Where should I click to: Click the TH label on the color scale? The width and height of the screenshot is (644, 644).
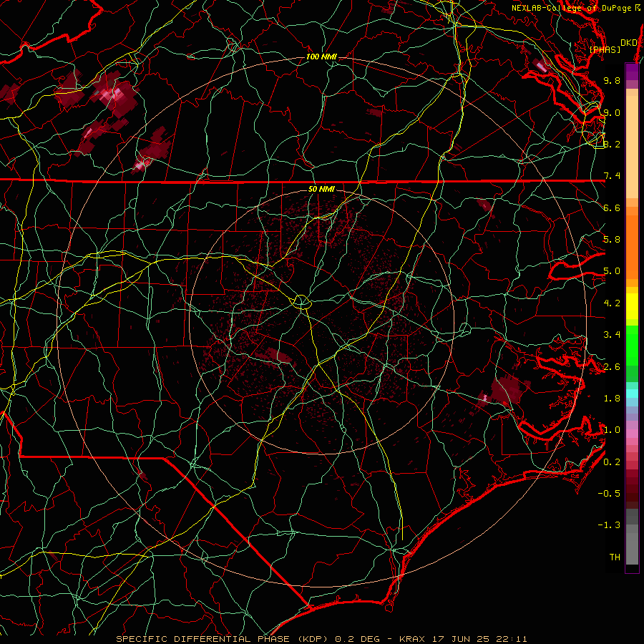click(x=615, y=557)
